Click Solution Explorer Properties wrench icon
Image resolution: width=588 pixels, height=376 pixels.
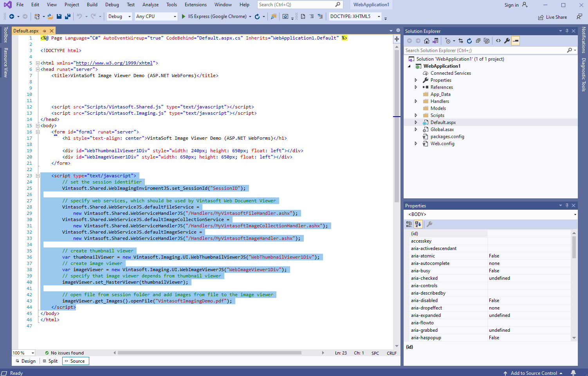coord(507,41)
